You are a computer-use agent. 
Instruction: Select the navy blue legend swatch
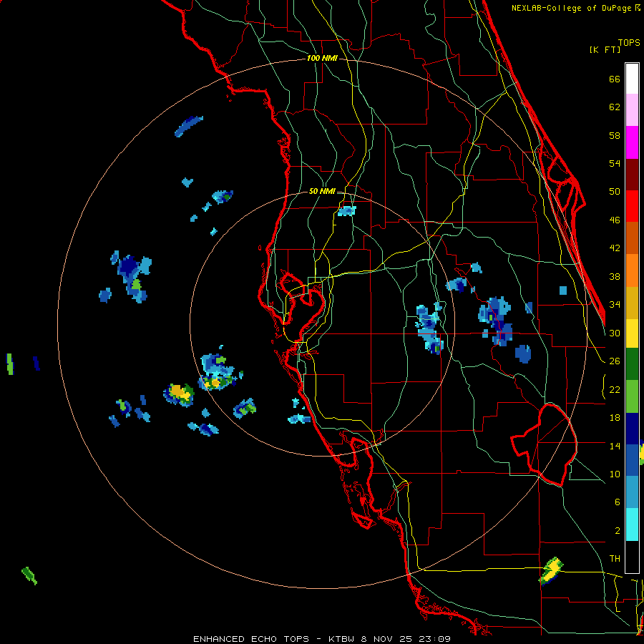632,429
